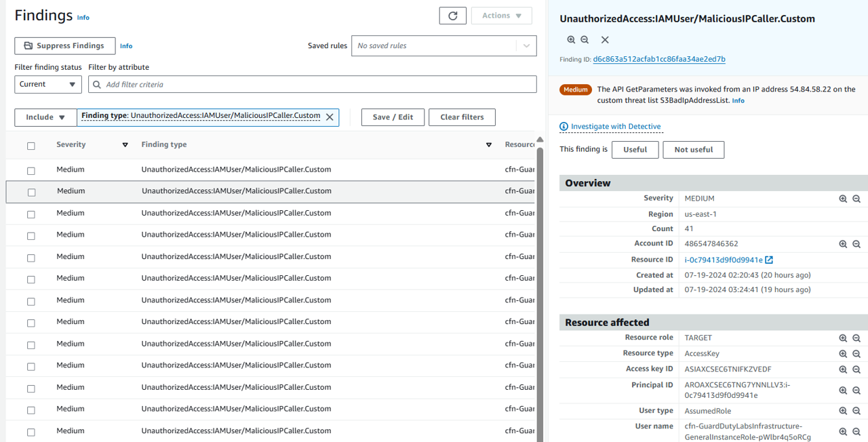Refresh the findings list

(453, 16)
